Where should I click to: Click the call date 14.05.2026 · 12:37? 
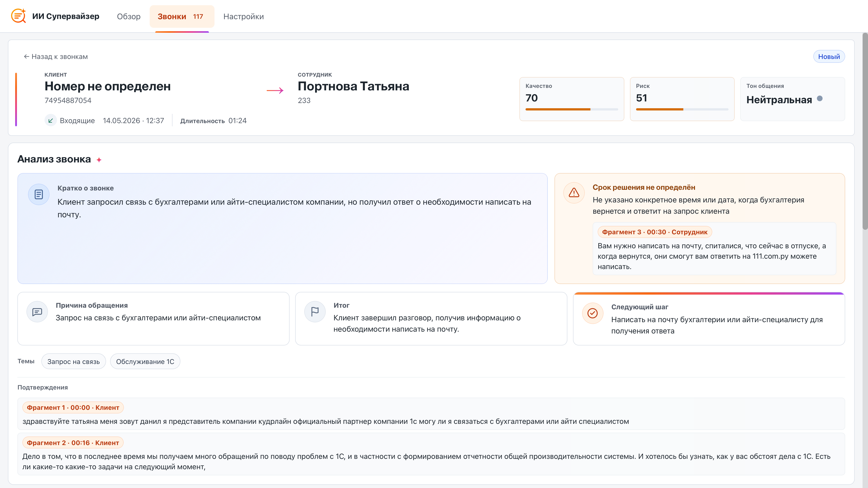click(133, 121)
